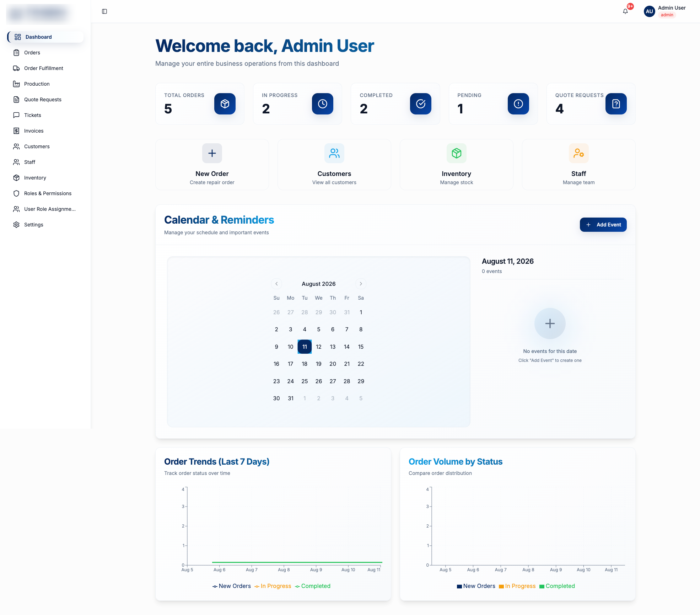Screen dimensions: 700x615
Task: Click the Add Event button
Action: pos(603,225)
